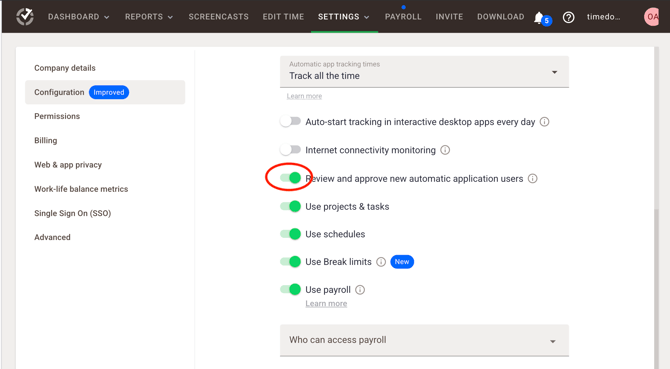Click the OA user avatar

[652, 17]
